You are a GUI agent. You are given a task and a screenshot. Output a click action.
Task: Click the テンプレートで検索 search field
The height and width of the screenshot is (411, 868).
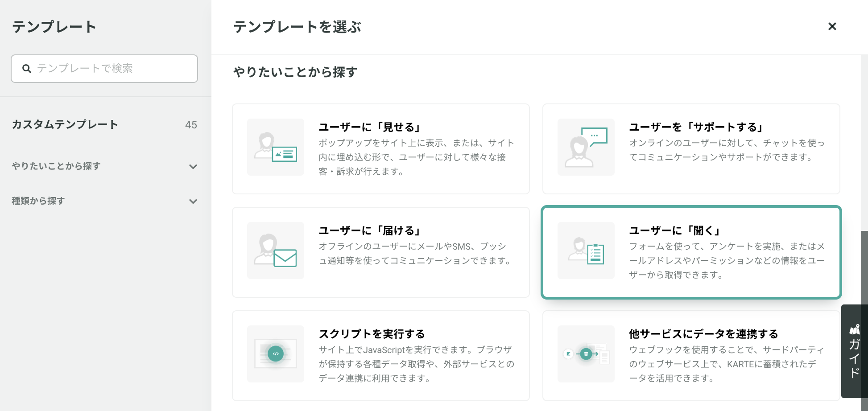tap(104, 69)
